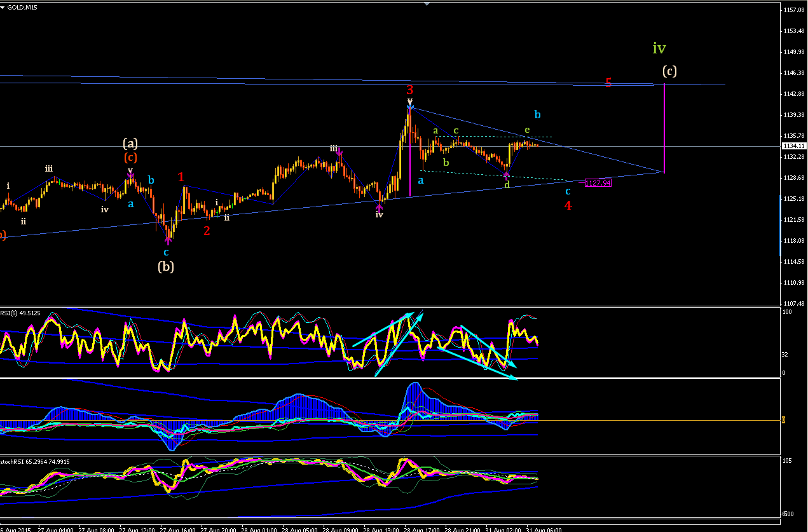Click the 31 Aug 02:00 time label

click(x=503, y=529)
